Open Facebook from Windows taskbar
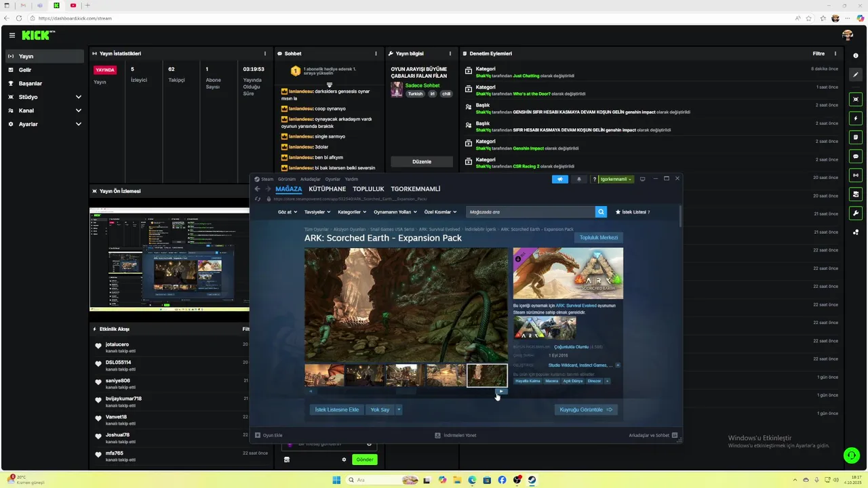868x488 pixels. 502,480
